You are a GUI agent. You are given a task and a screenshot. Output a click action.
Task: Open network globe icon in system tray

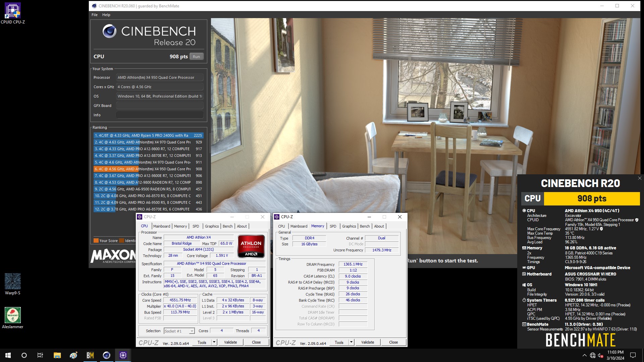point(593,355)
